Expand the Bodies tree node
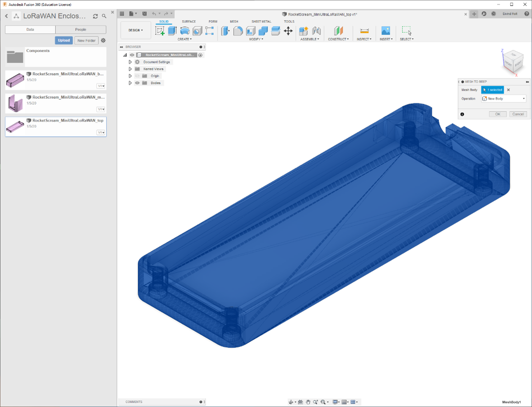This screenshot has height=407, width=532. point(130,83)
